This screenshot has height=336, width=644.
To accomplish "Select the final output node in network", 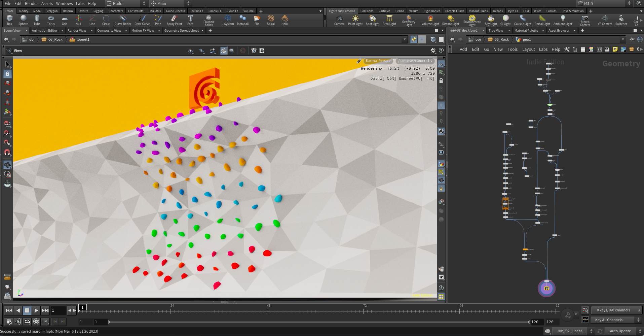I will coord(546,288).
